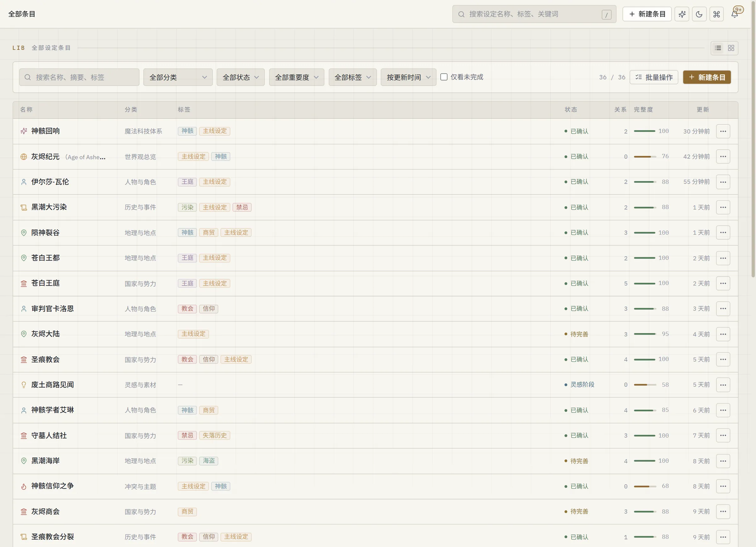This screenshot has width=756, height=547.
Task: Open the 全部重要度 dropdown
Action: [x=297, y=77]
